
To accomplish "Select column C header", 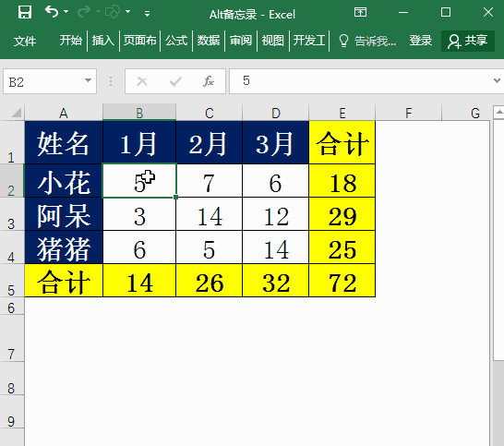I will (x=210, y=113).
